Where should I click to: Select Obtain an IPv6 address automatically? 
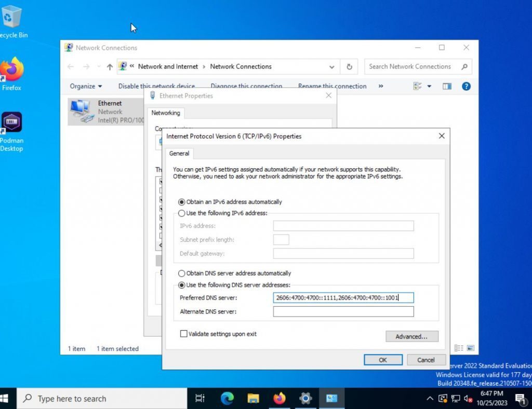tap(182, 202)
